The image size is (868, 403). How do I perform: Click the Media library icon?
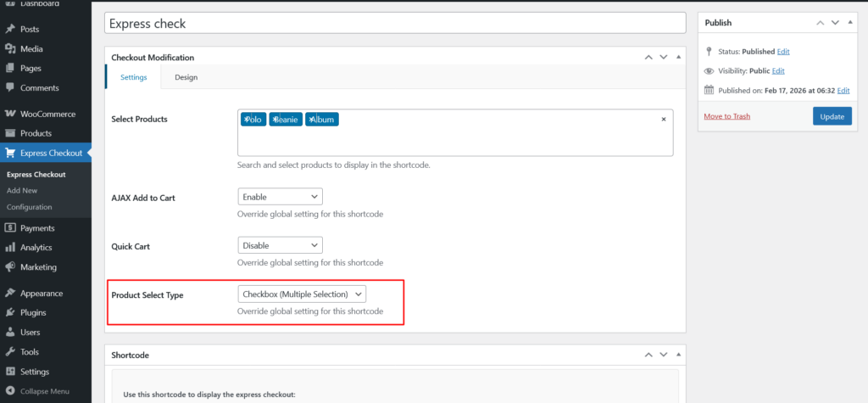click(x=10, y=48)
